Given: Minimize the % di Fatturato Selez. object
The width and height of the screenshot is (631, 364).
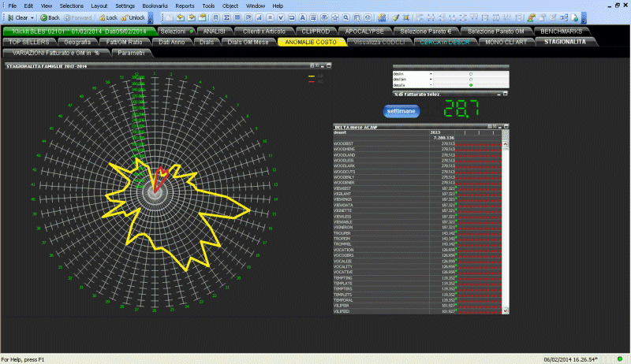Looking at the screenshot, I should point(499,94).
